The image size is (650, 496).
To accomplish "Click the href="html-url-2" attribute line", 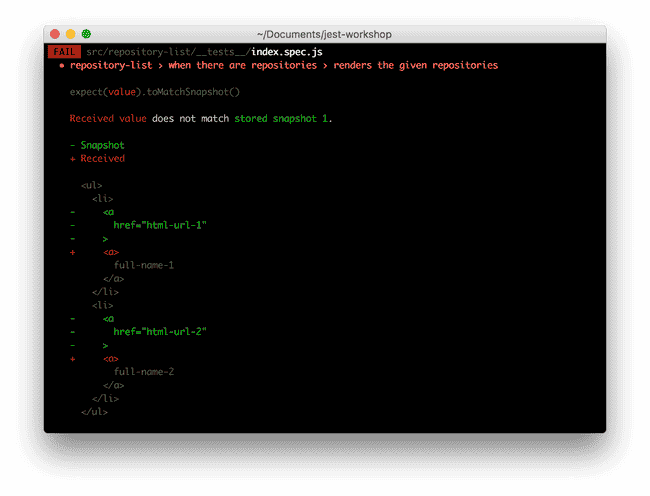I will tap(160, 331).
